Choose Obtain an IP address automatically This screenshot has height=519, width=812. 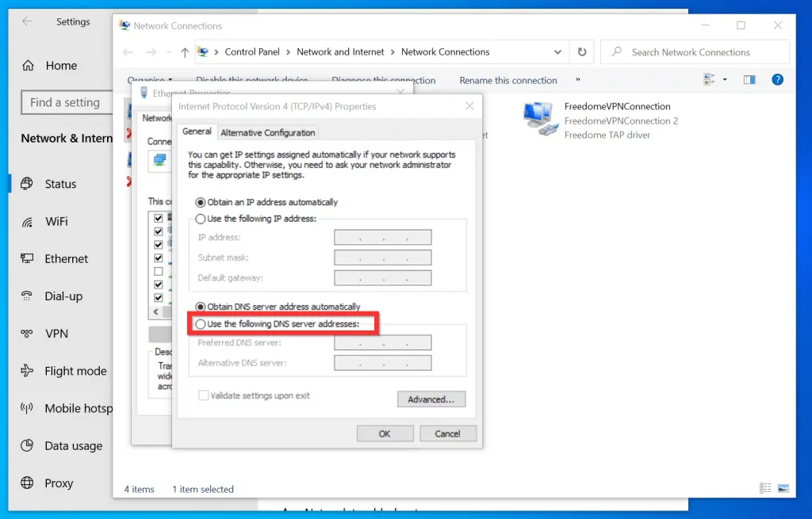point(201,202)
